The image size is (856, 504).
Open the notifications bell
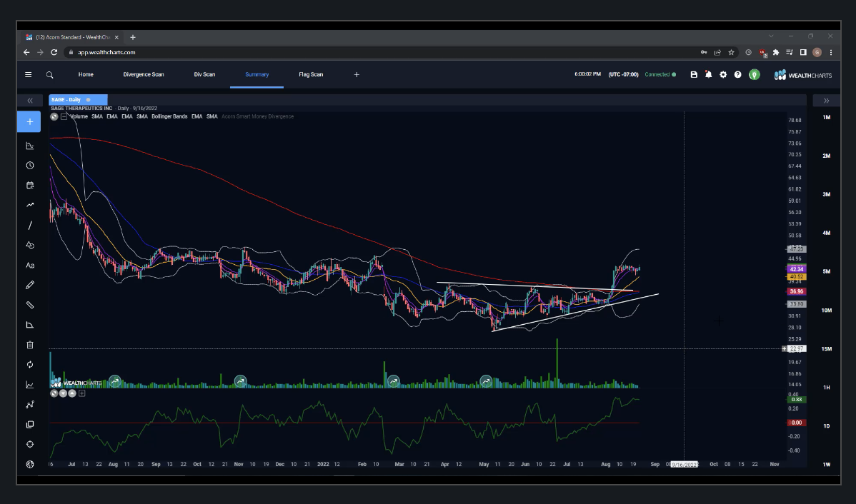(x=709, y=75)
